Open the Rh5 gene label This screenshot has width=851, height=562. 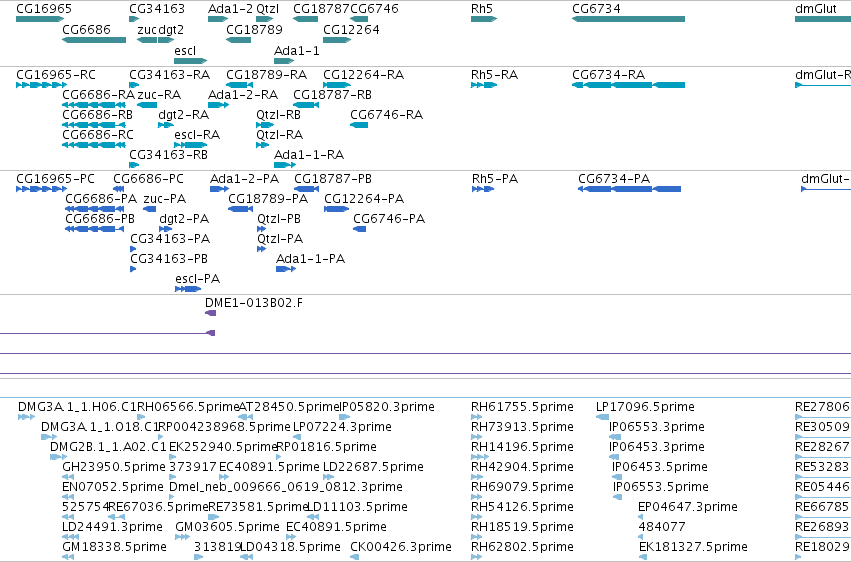(x=482, y=9)
